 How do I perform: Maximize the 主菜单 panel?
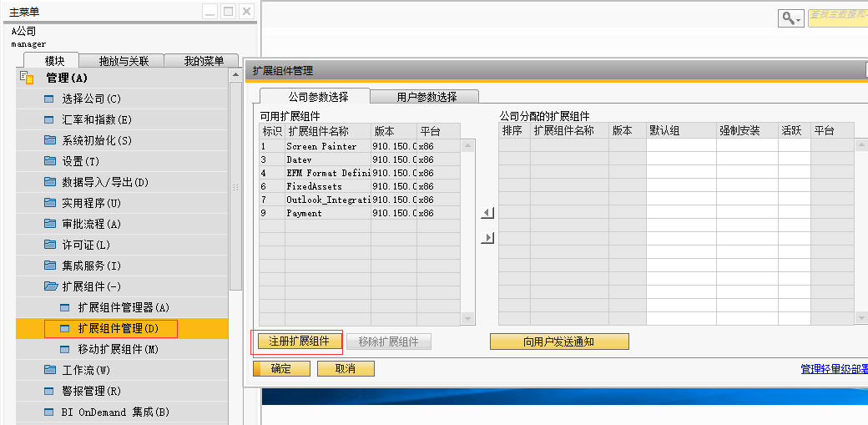pyautogui.click(x=228, y=11)
